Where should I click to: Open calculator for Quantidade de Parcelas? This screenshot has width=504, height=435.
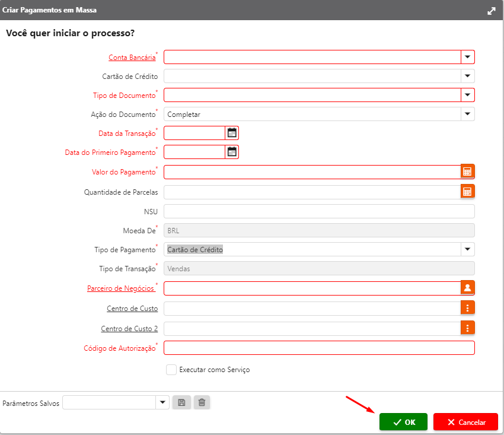pyautogui.click(x=467, y=192)
